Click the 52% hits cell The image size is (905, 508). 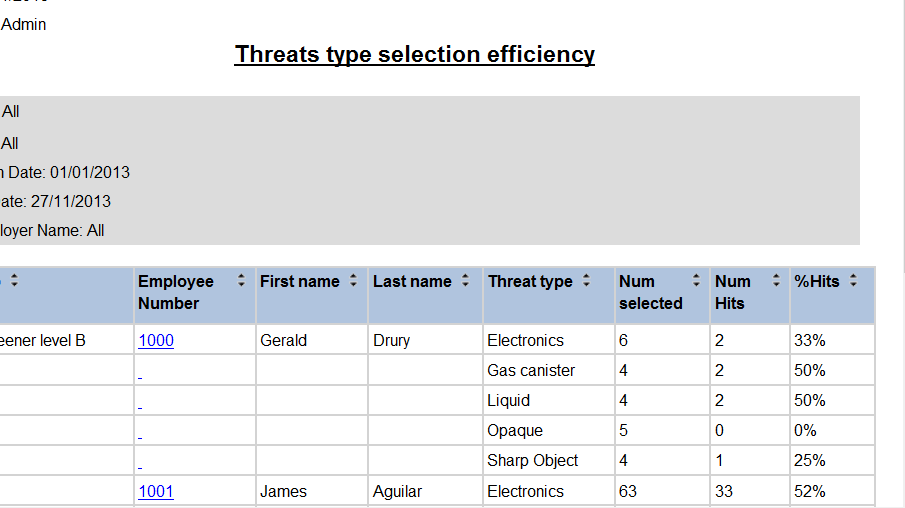(809, 492)
